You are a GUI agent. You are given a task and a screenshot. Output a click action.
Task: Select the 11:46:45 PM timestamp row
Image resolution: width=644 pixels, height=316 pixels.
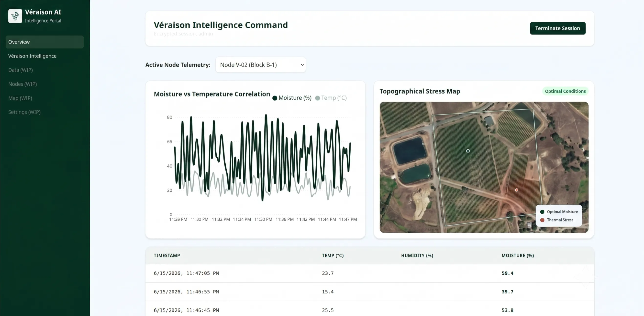tap(369, 309)
